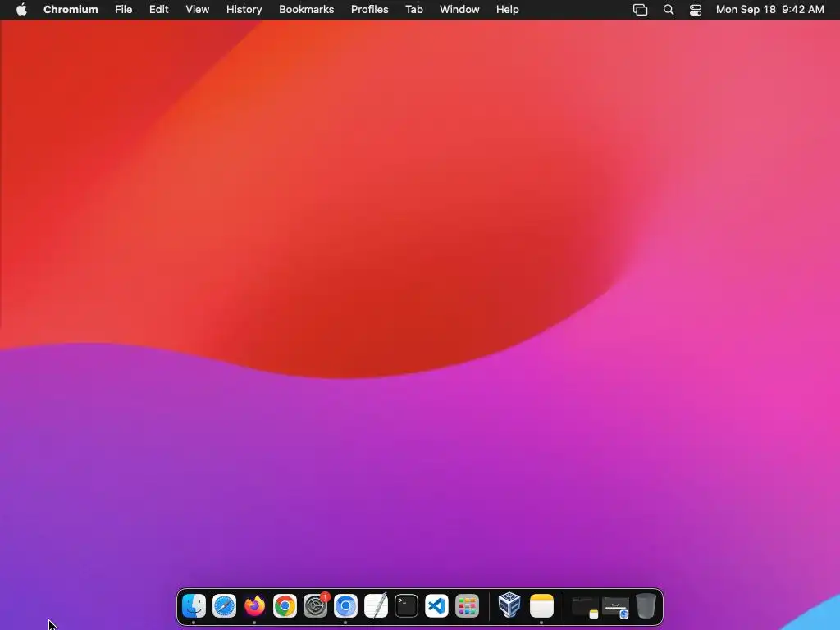Open Spotlight search in menu bar

[x=669, y=9]
